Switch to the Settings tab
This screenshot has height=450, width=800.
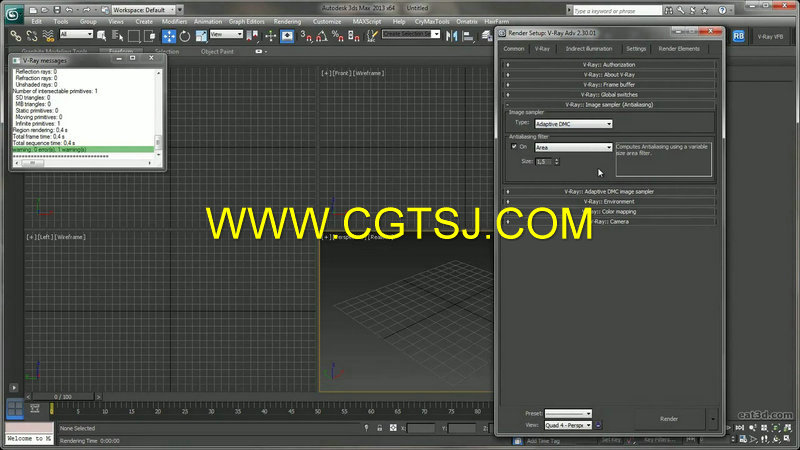click(636, 49)
